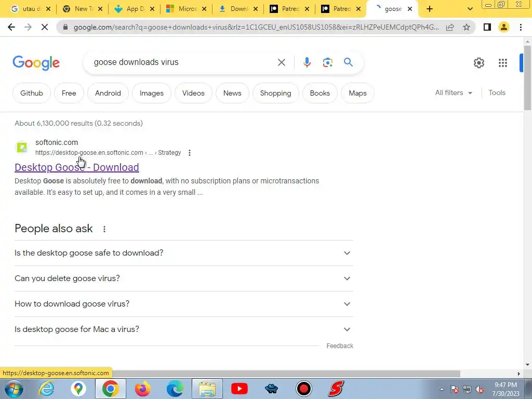Clear the search box text
532x399 pixels.
281,62
